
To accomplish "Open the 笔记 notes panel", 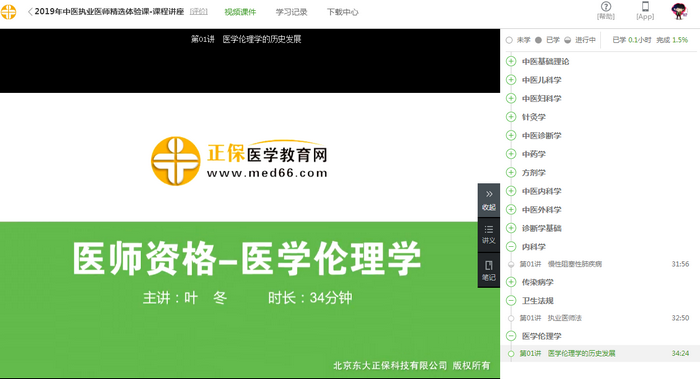I will click(489, 271).
